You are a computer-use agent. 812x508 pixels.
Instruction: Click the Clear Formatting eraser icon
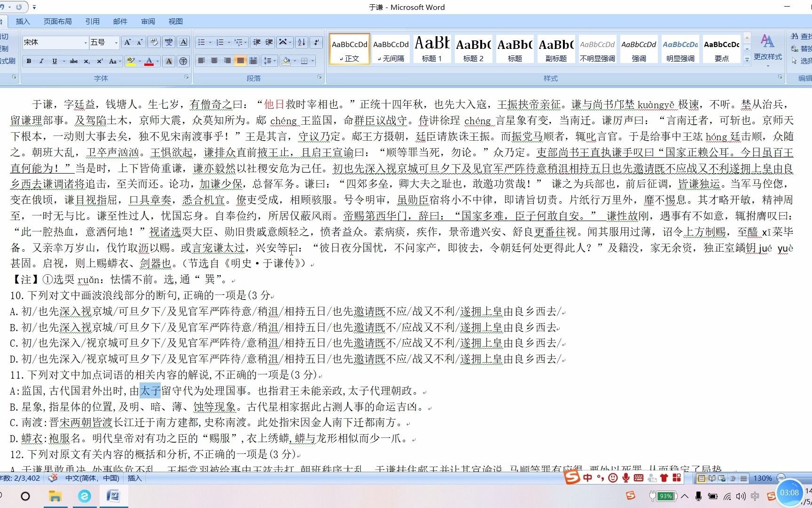[x=154, y=42]
